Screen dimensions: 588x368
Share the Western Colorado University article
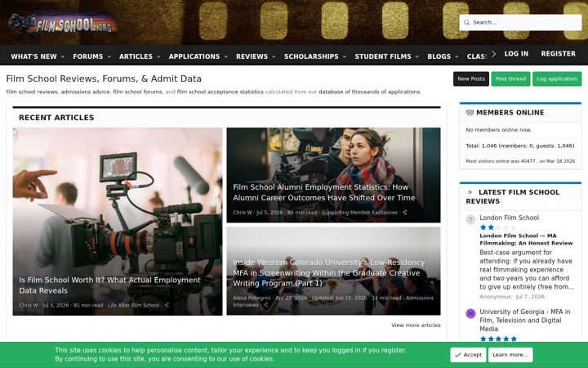pyautogui.click(x=266, y=305)
